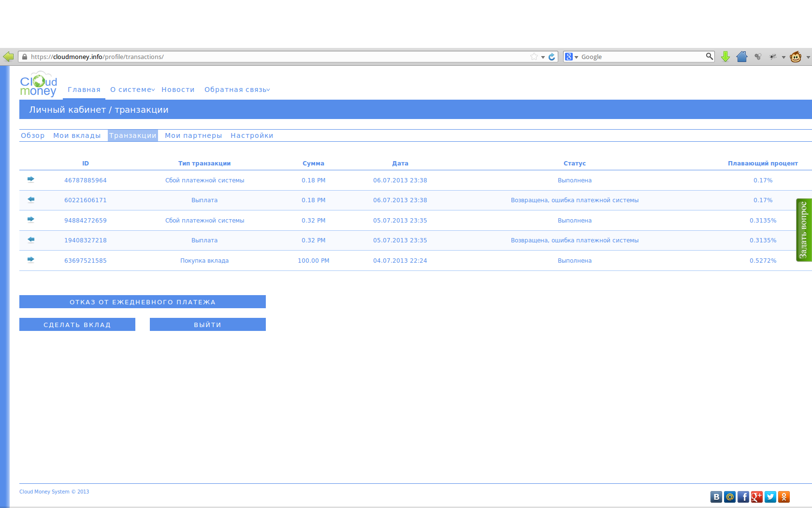Viewport: 812px width, 508px height.
Task: Share page via Twitter icon
Action: point(770,497)
